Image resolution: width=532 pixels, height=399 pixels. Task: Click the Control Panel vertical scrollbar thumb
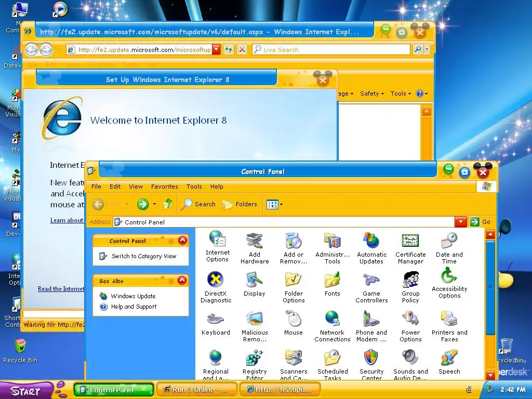tap(490, 287)
